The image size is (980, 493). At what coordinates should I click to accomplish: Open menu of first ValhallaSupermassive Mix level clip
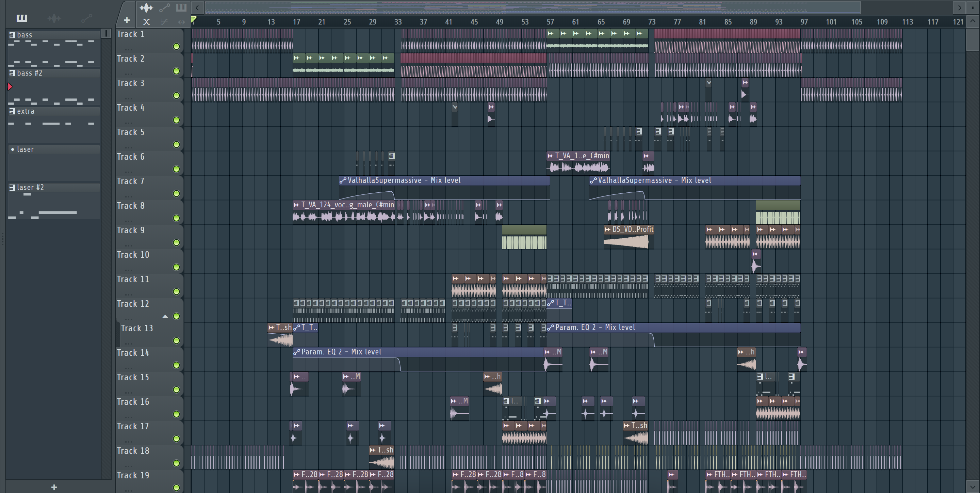coord(343,180)
